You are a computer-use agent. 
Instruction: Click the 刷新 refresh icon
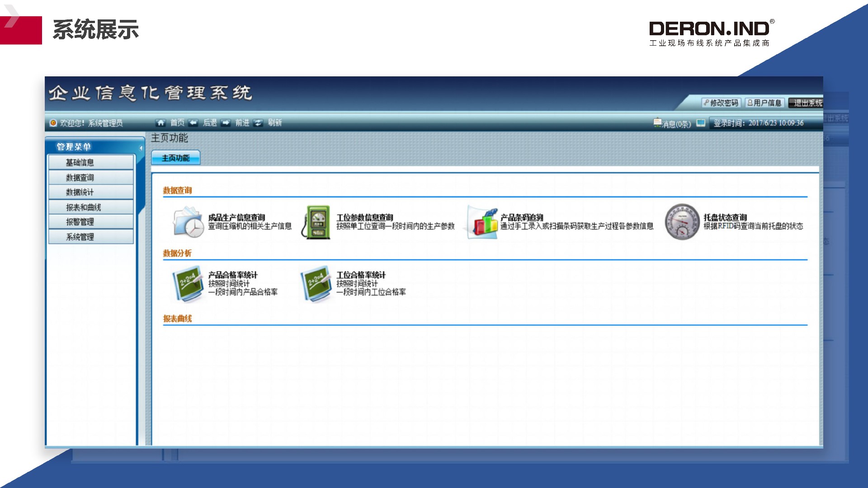[x=258, y=123]
